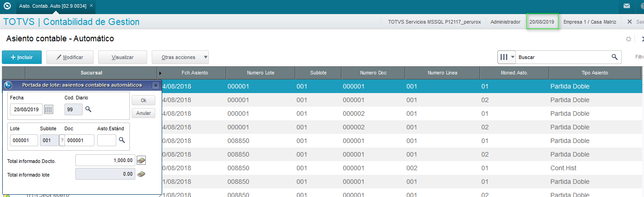Click the Sublote column header
The height and width of the screenshot is (197, 644).
click(x=318, y=73)
